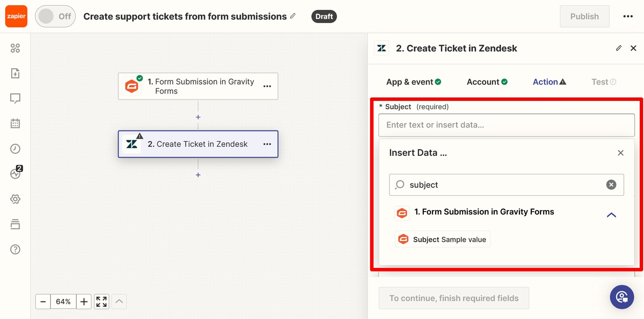
Task: Add a step between steps 1 and 2
Action: point(198,117)
